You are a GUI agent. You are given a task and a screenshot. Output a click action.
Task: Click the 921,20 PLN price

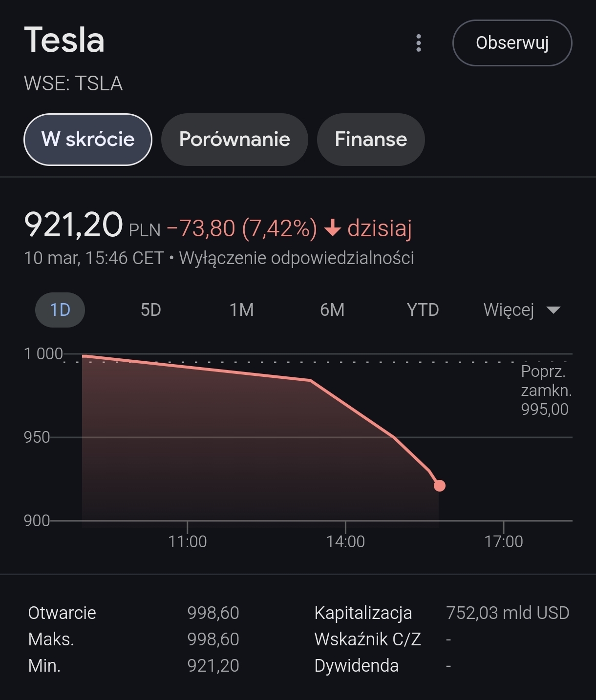tap(73, 226)
